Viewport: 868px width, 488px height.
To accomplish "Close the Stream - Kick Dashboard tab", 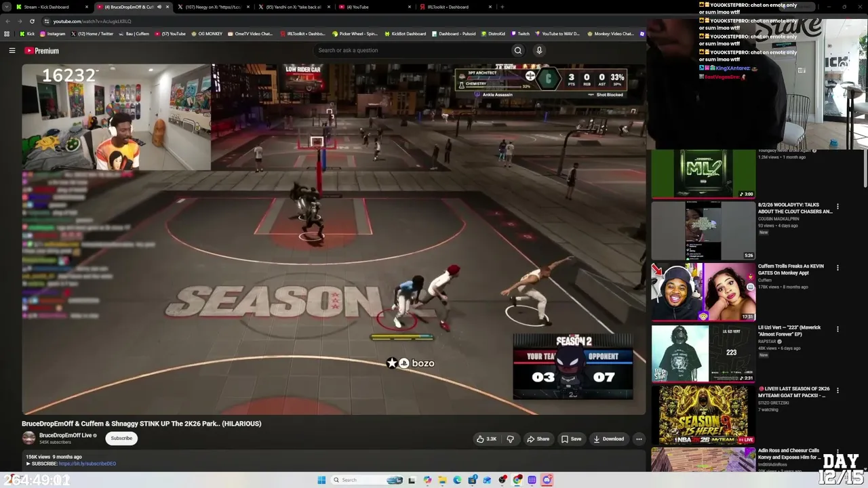I will (87, 7).
